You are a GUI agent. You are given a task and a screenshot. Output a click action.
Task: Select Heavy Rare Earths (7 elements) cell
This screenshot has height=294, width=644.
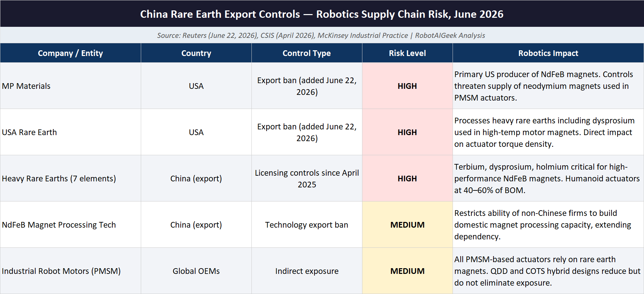[x=70, y=178]
